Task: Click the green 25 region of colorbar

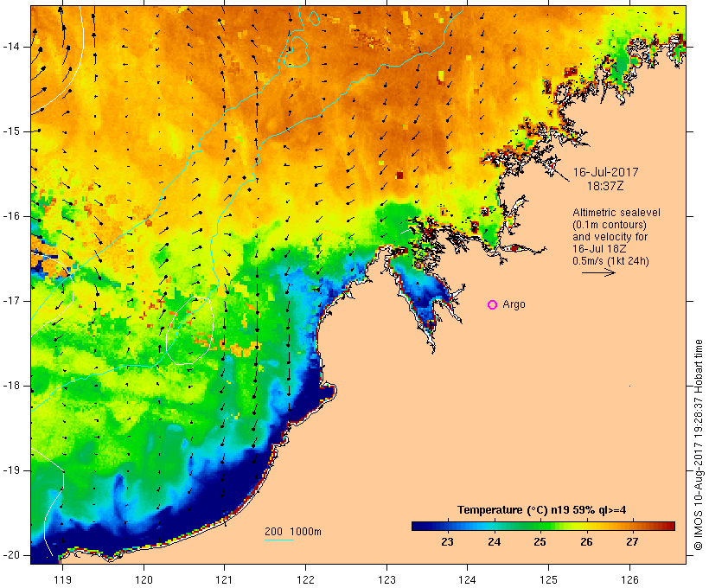Action: click(x=540, y=526)
